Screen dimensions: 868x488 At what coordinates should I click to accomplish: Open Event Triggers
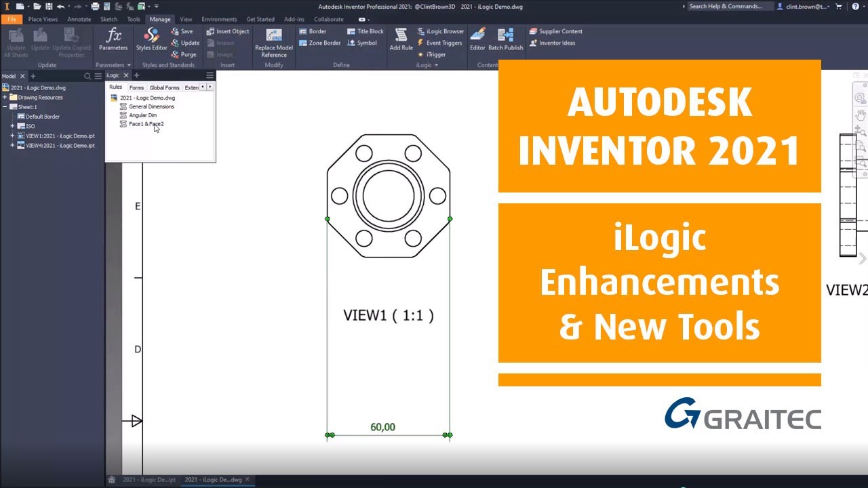click(439, 43)
